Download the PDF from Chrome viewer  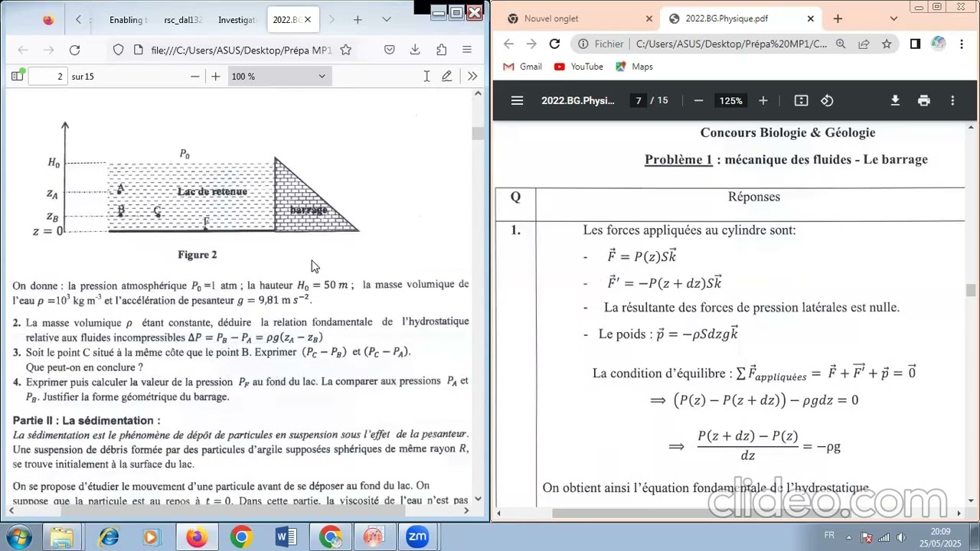coord(895,100)
